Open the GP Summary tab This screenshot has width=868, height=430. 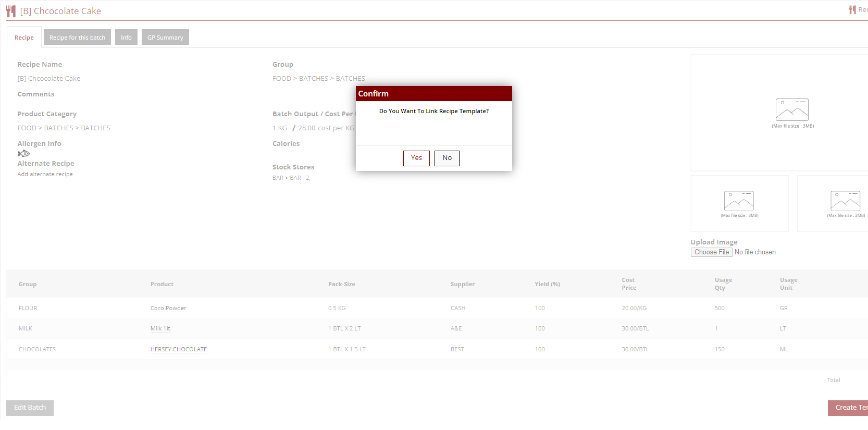point(165,38)
